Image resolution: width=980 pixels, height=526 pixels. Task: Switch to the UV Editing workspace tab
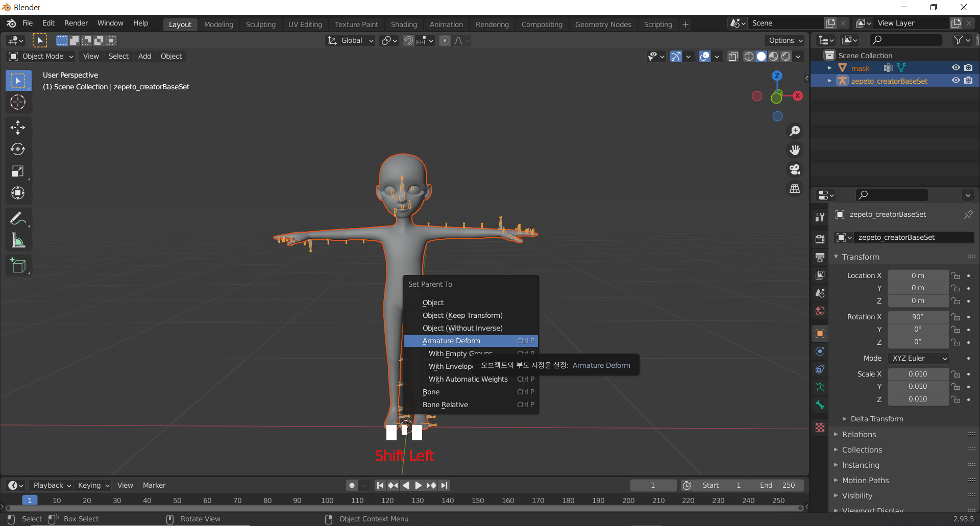click(305, 24)
